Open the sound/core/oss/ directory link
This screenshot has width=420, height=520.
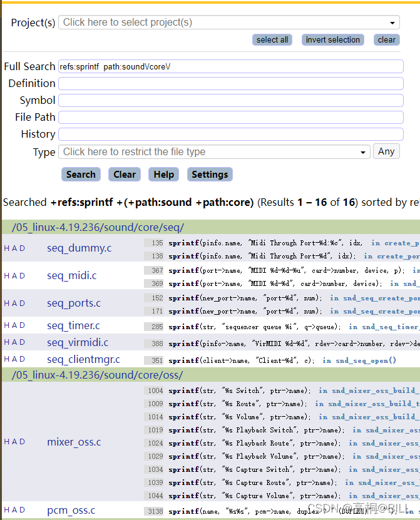97,375
